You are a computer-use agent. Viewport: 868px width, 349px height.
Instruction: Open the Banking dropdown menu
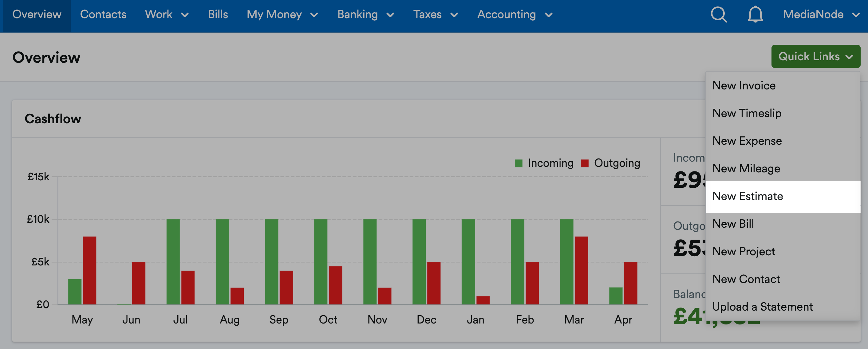(365, 14)
